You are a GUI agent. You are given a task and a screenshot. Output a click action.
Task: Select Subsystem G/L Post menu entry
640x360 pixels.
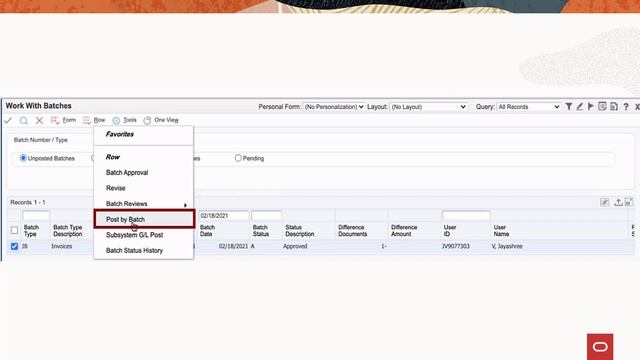[x=134, y=235]
